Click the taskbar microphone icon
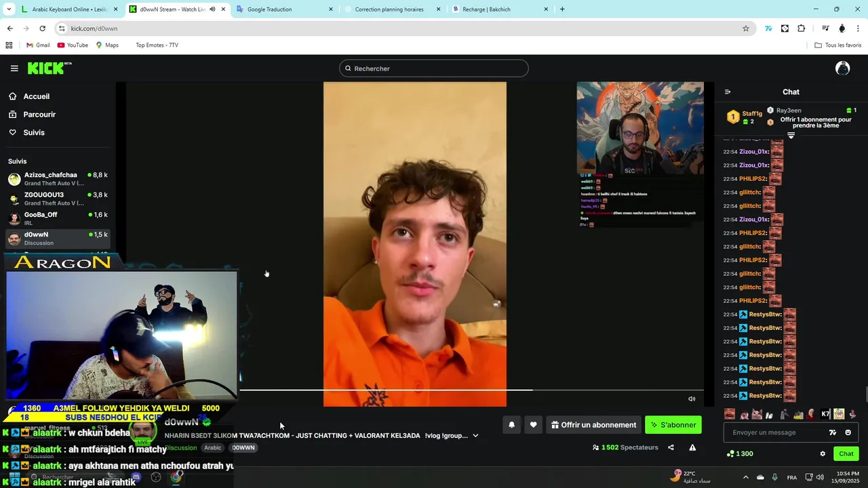This screenshot has height=488, width=868. [x=775, y=477]
